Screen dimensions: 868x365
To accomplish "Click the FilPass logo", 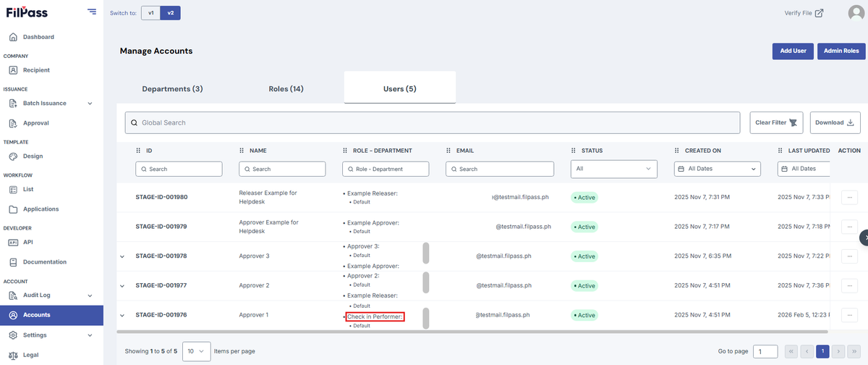I will [x=27, y=12].
